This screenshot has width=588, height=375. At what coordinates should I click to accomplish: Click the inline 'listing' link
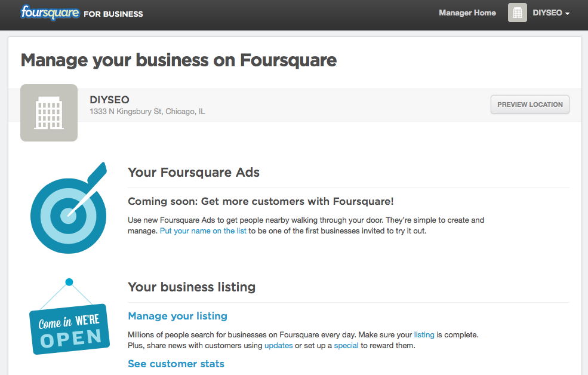point(424,335)
